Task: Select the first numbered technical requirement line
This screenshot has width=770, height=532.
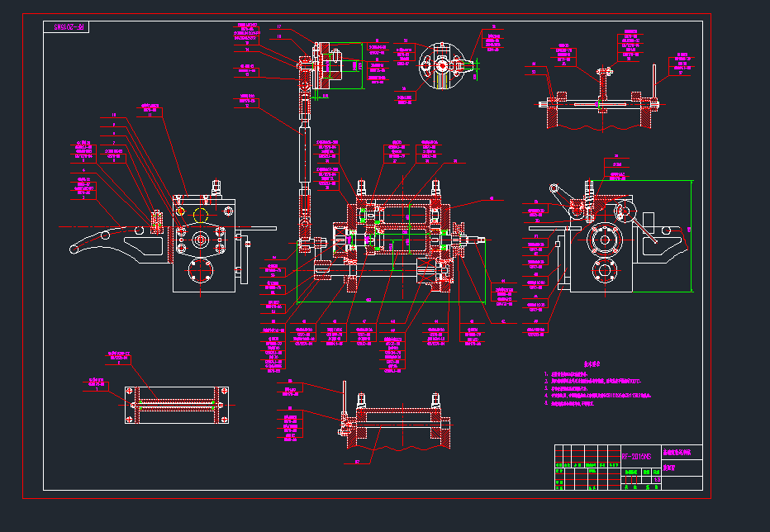Action: [x=578, y=373]
